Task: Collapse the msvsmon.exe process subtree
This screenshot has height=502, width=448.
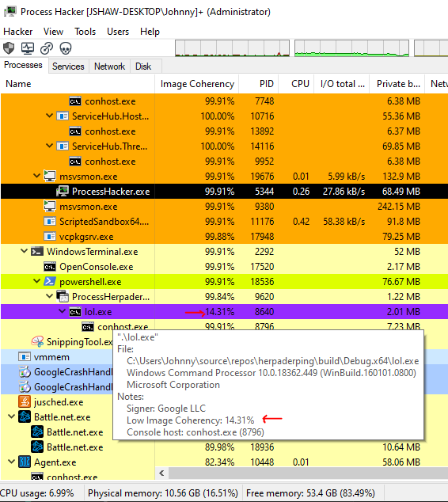Action: tap(36, 176)
